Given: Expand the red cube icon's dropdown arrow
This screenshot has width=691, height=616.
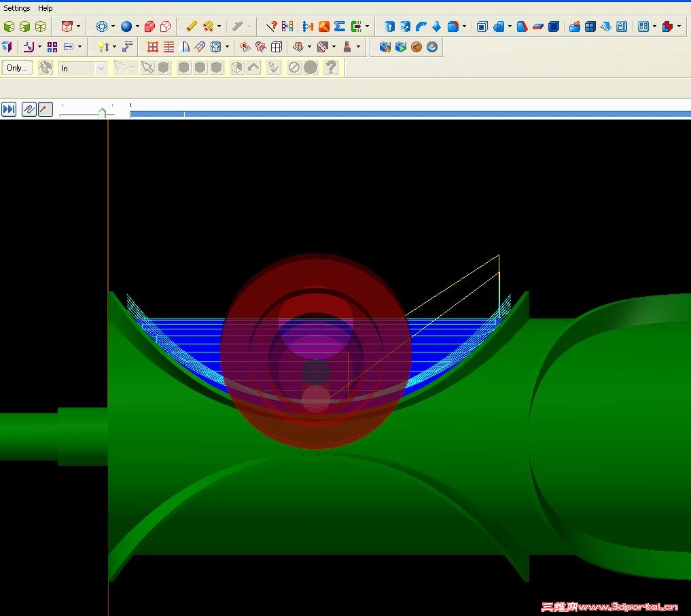Looking at the screenshot, I should tap(78, 26).
